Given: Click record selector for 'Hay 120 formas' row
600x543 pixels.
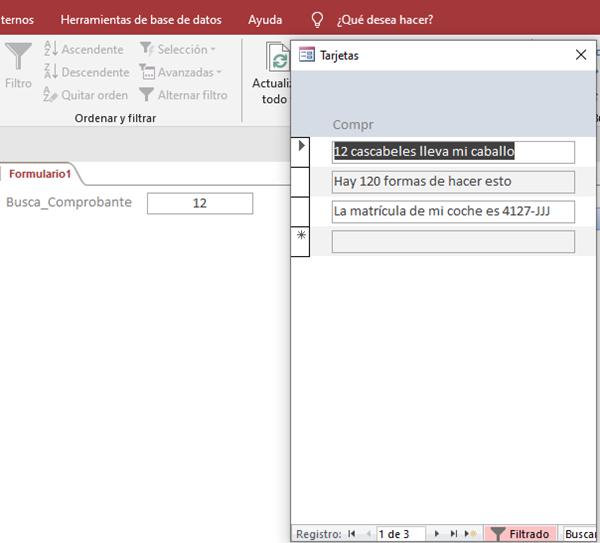Looking at the screenshot, I should click(301, 182).
